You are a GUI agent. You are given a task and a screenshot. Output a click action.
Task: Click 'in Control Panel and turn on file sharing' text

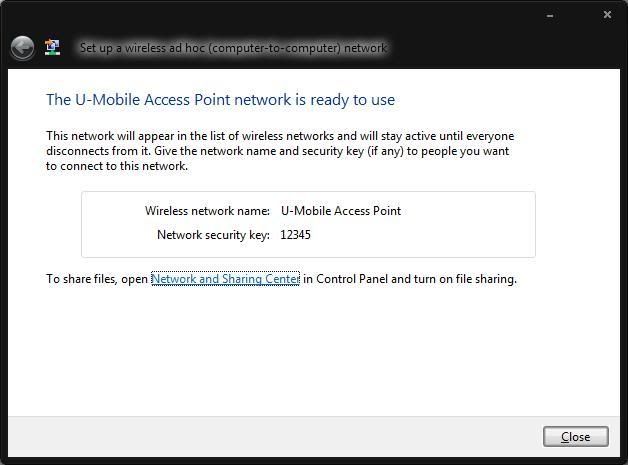coord(409,279)
